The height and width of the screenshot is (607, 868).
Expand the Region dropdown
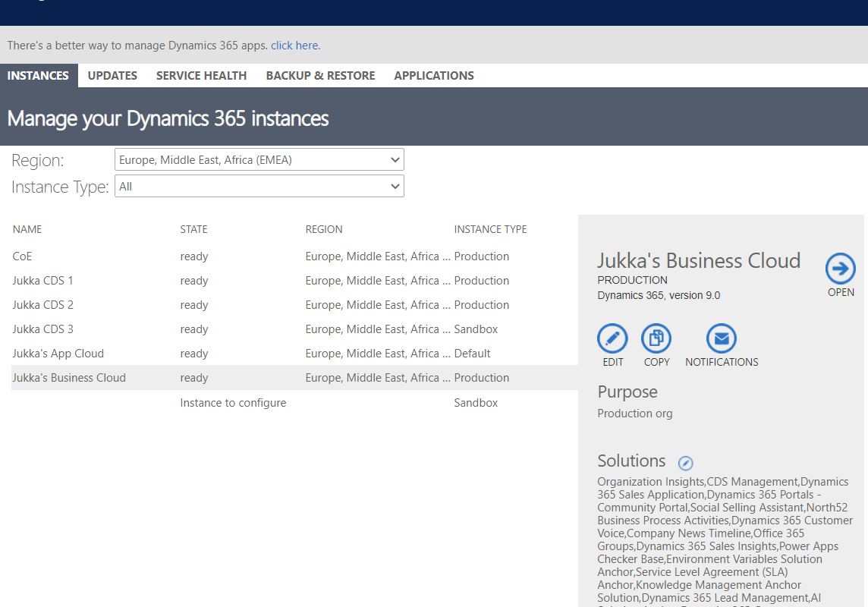click(259, 160)
